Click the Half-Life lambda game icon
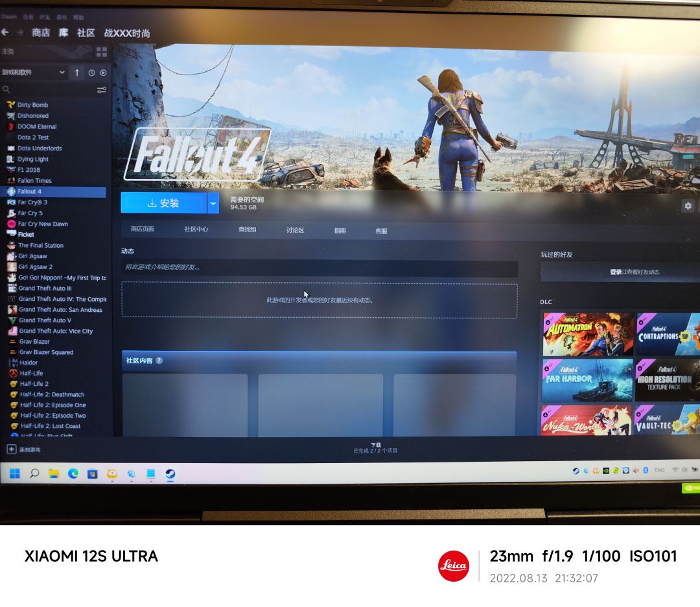Image resolution: width=700 pixels, height=607 pixels. [x=14, y=373]
